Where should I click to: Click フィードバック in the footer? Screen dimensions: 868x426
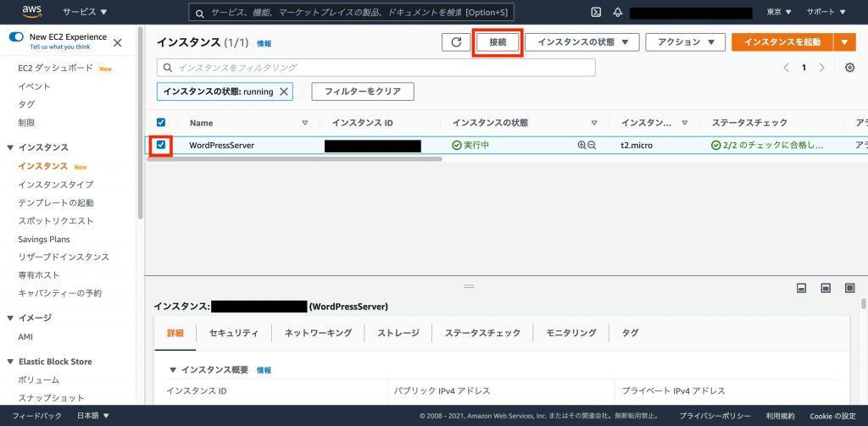point(37,416)
